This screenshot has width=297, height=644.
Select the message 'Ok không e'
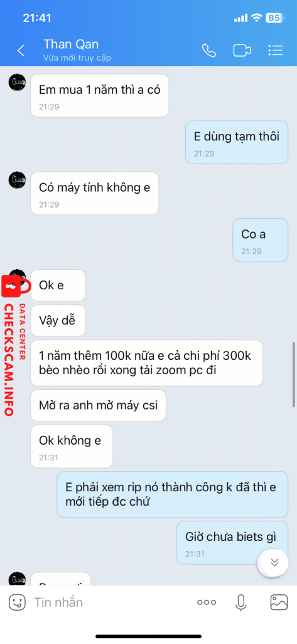point(72,446)
